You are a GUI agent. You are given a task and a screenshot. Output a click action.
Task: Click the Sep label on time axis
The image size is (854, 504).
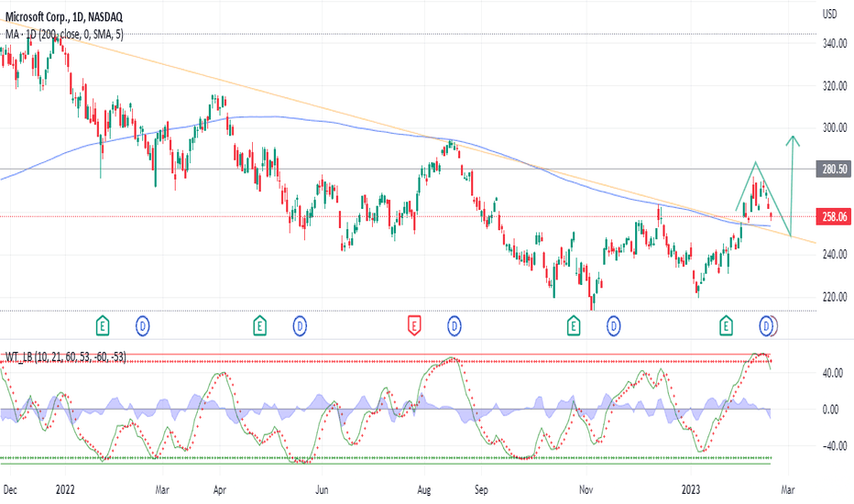(481, 489)
